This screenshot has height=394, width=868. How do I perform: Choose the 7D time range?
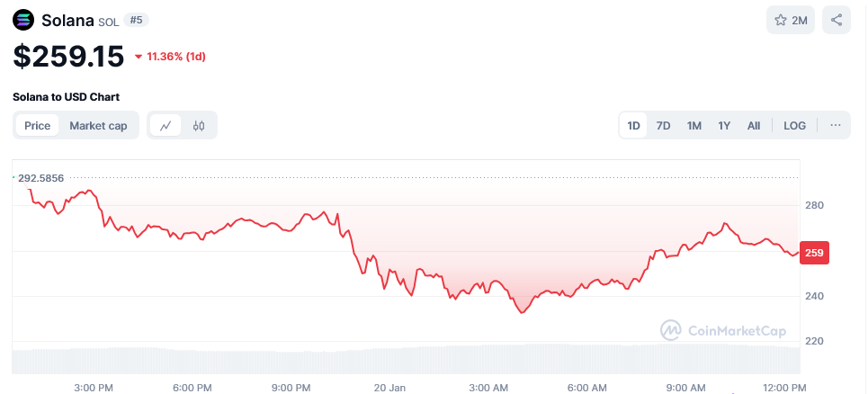663,126
